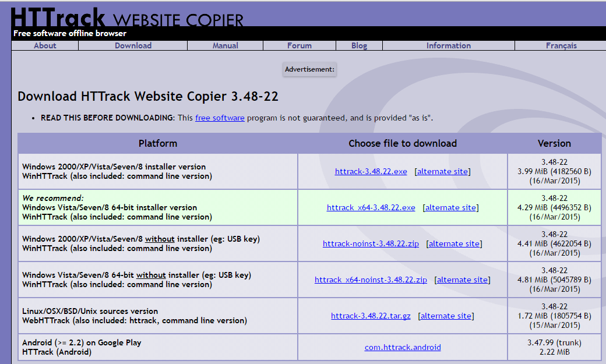Click 'READ THIS BEFORE DOWNLOADING:' text
Viewport: 606px width, 364px height.
point(108,118)
